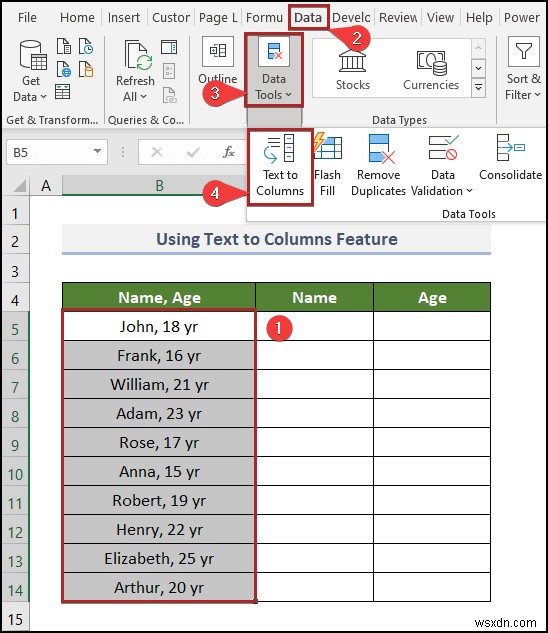Screen dimensions: 548x633
Task: Open the File tab
Action: [x=27, y=17]
